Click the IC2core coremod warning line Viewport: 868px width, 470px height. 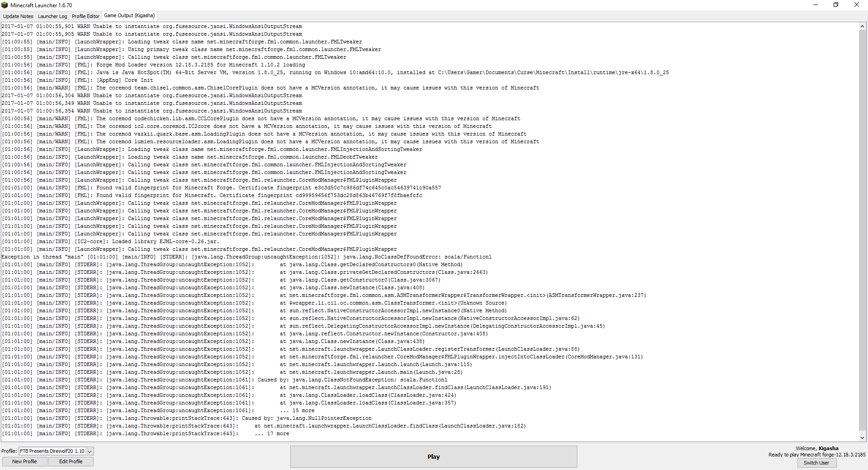point(247,126)
